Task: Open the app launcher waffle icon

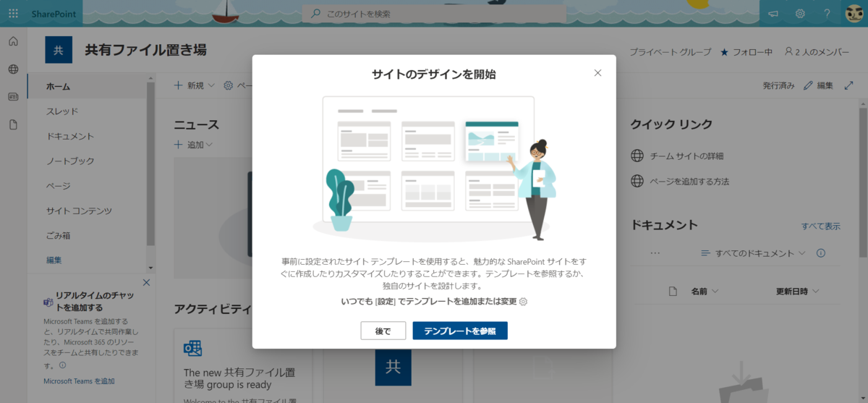Action: (13, 14)
